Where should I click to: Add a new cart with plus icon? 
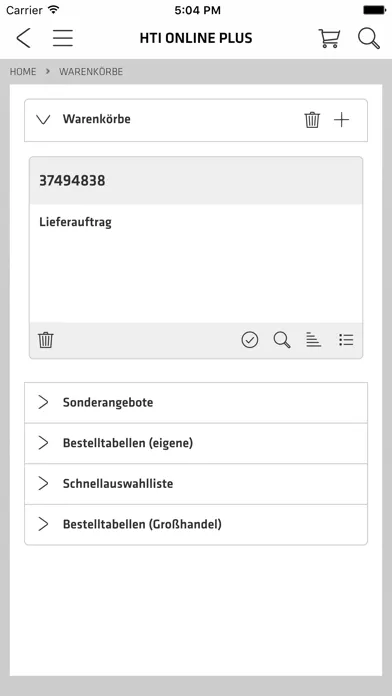coord(341,120)
